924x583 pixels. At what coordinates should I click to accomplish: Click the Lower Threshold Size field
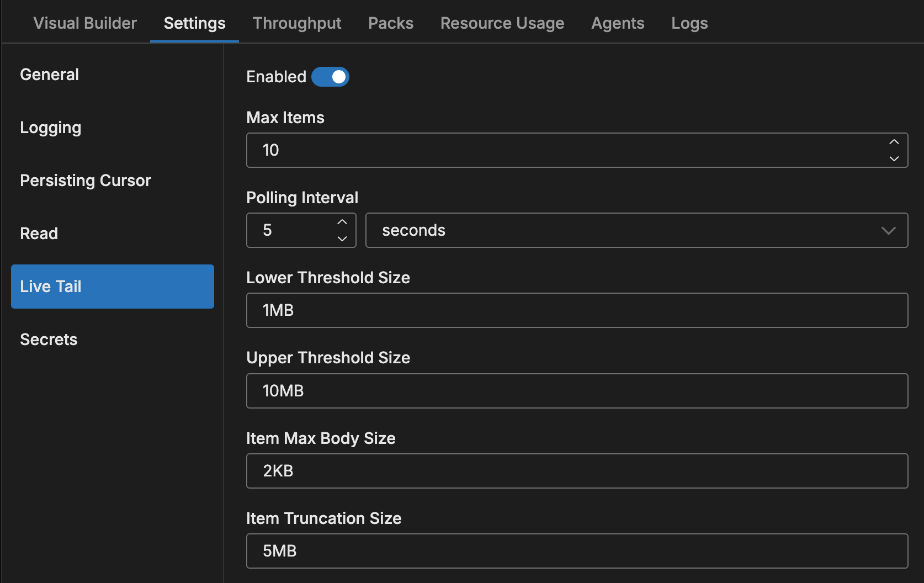(x=577, y=310)
